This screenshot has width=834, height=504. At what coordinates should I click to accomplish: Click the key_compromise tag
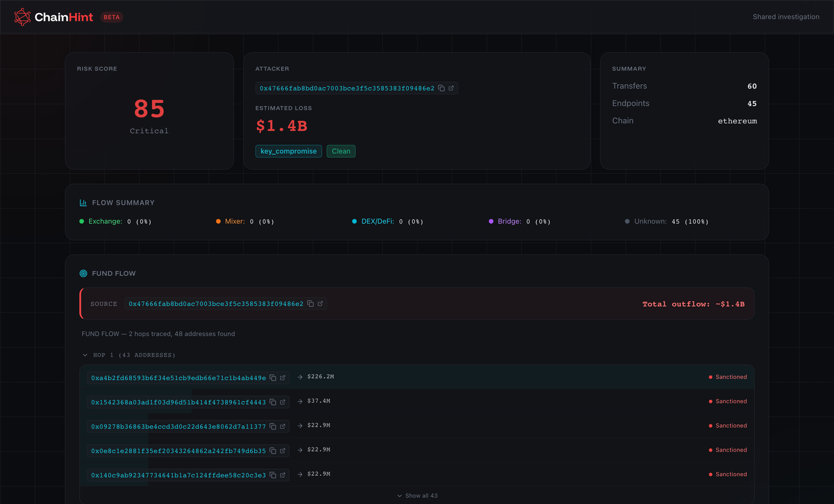289,151
